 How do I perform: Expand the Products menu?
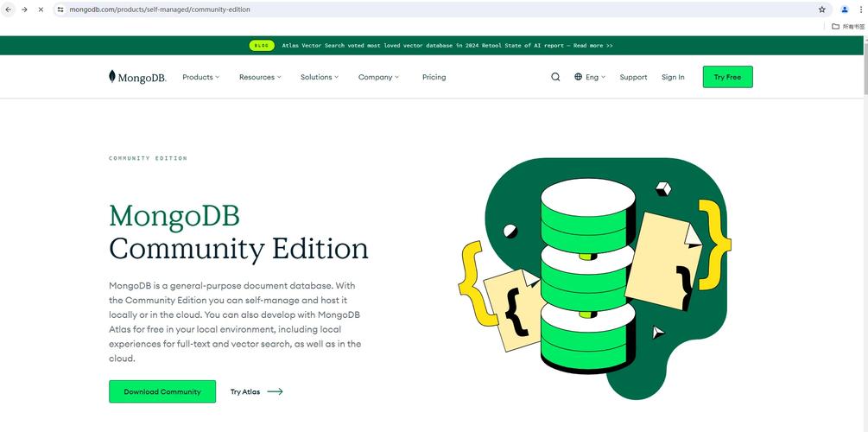point(201,77)
